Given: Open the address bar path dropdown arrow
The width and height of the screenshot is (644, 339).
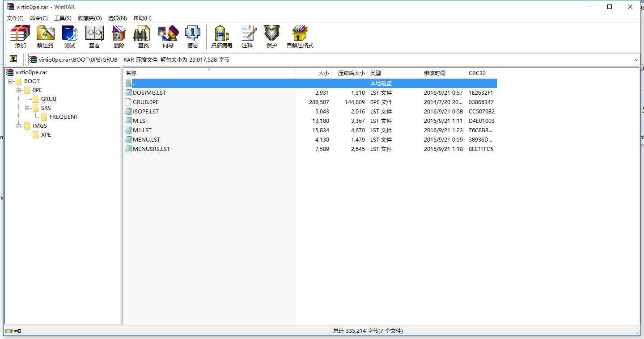Looking at the screenshot, I should pos(636,59).
